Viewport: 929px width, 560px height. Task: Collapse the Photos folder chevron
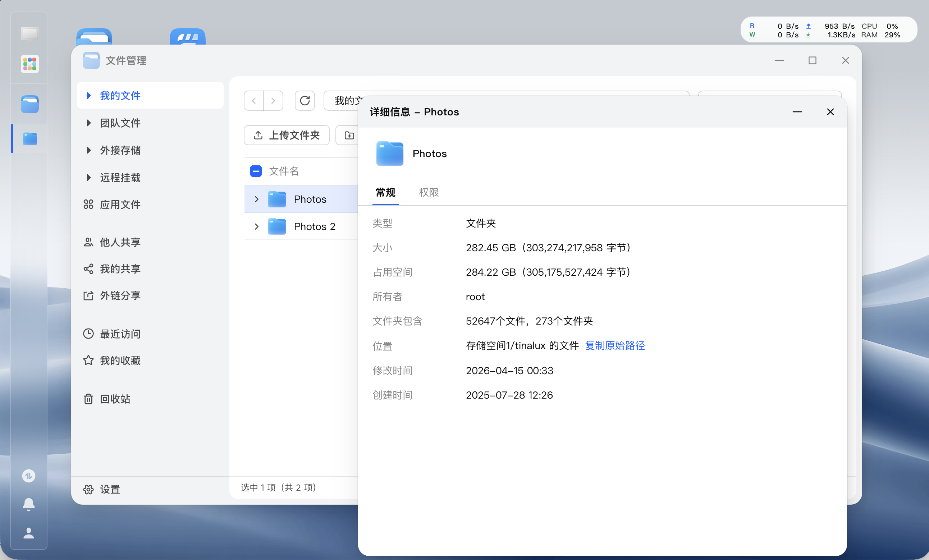[257, 199]
